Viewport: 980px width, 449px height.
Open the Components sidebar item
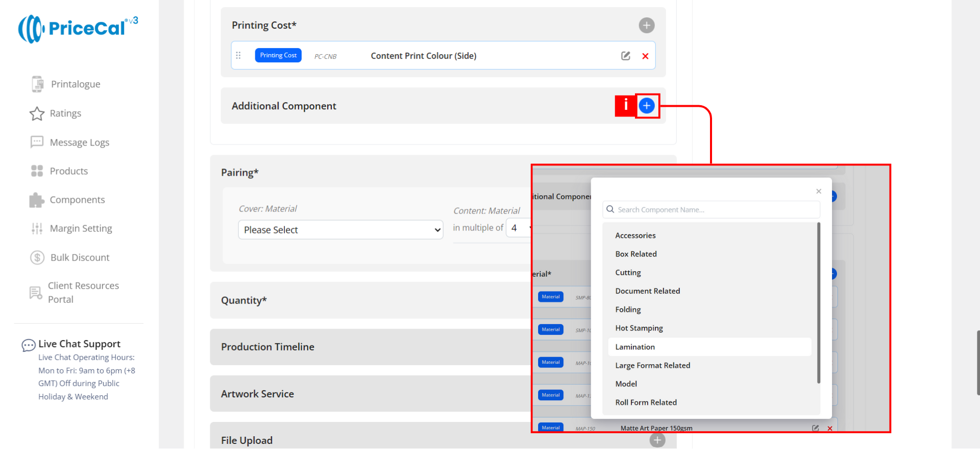77,200
